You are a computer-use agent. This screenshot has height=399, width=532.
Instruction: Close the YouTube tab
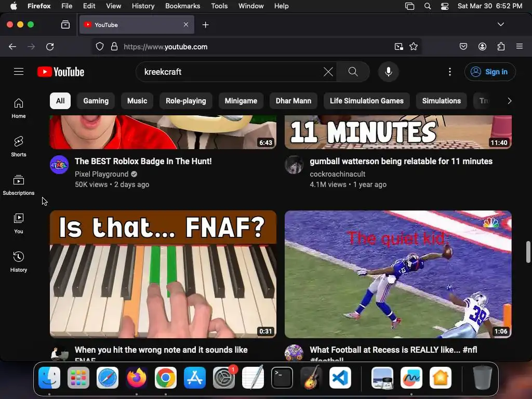pos(186,24)
